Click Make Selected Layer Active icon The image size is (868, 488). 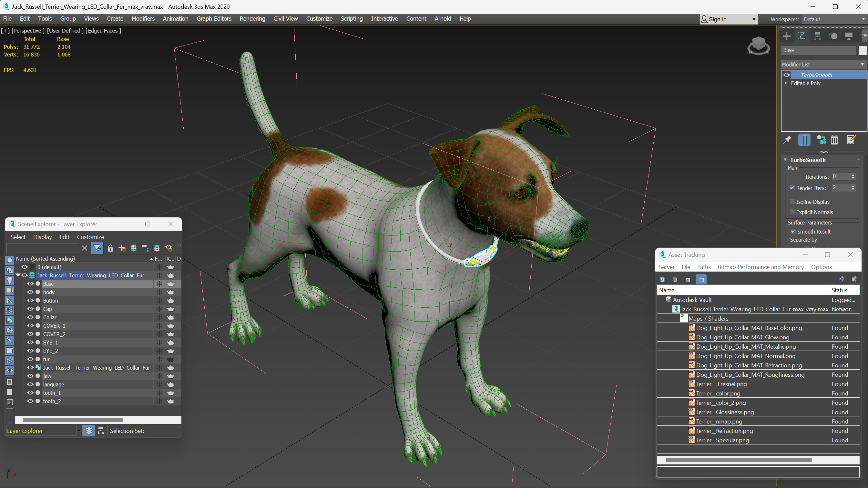tap(157, 248)
